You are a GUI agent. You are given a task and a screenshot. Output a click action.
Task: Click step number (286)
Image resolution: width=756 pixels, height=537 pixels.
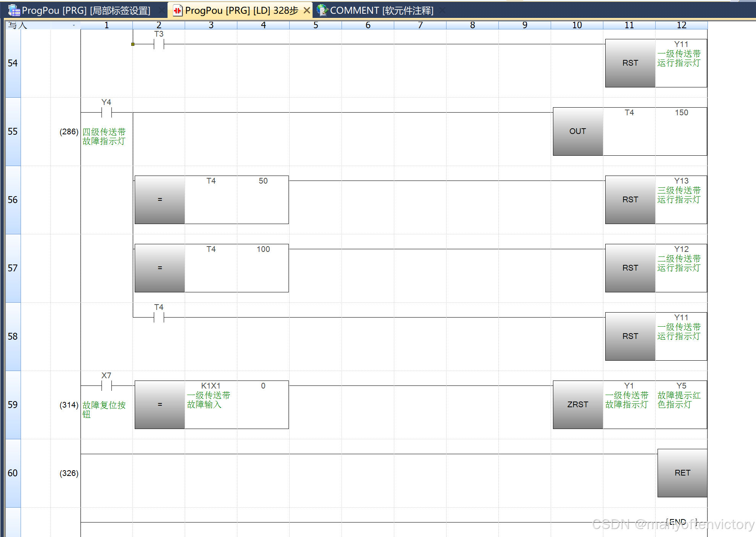[x=69, y=132]
